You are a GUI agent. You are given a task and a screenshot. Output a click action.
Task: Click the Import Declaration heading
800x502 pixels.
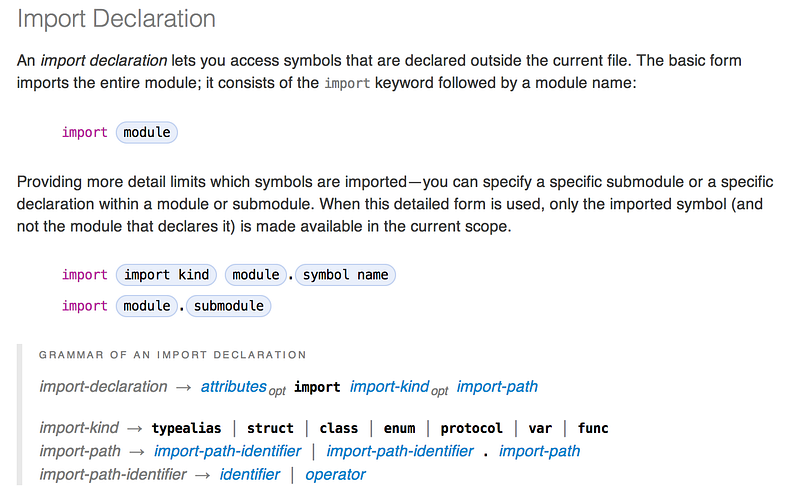click(116, 19)
